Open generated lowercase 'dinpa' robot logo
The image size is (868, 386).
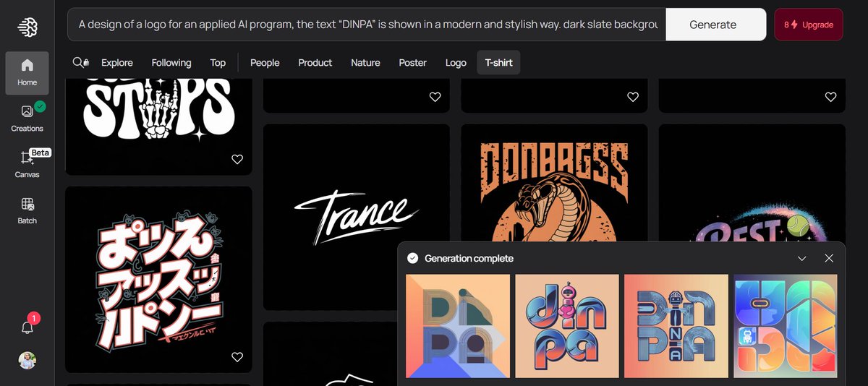[567, 326]
